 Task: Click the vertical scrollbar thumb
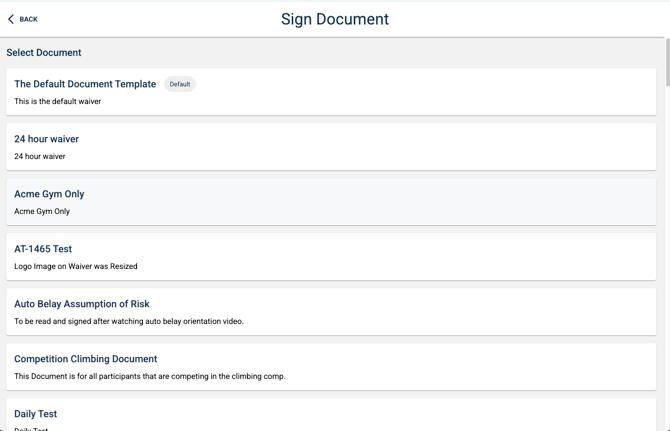[667, 62]
